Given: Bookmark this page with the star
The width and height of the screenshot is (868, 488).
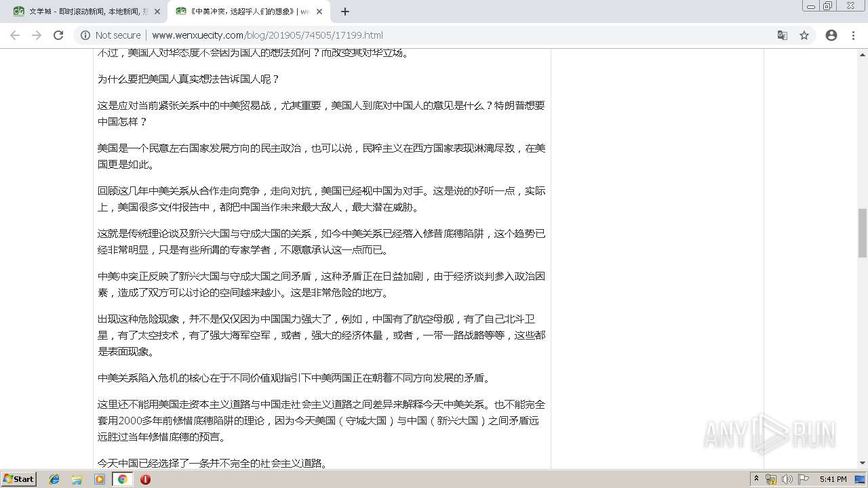Looking at the screenshot, I should point(804,35).
